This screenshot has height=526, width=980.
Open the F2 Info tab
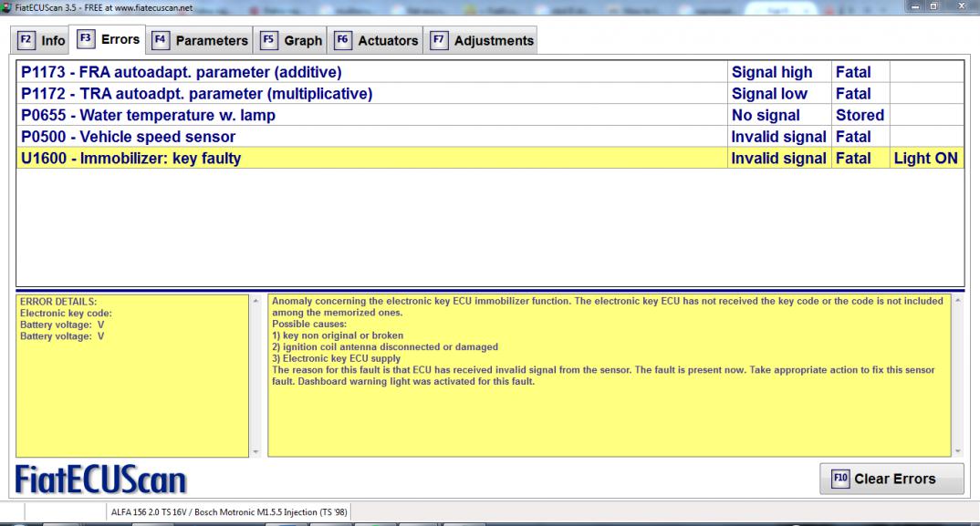coord(42,41)
